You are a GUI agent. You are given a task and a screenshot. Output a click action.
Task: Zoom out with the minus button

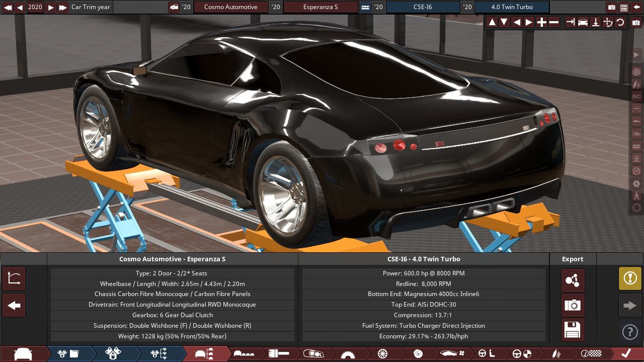click(x=553, y=22)
